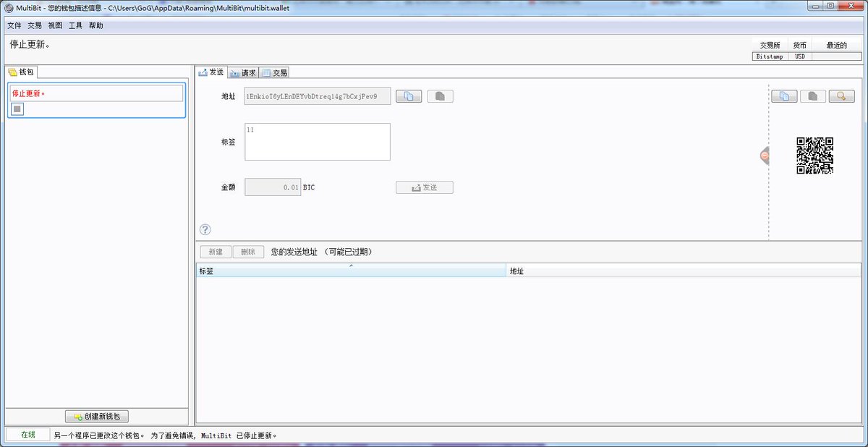Click the MultiBit title bar app icon
Viewport: 868px width, 447px height.
click(x=9, y=7)
